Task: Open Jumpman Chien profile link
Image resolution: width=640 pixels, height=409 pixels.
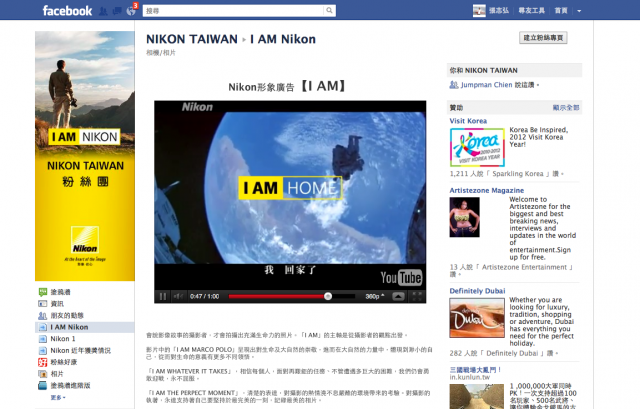Action: coord(487,85)
